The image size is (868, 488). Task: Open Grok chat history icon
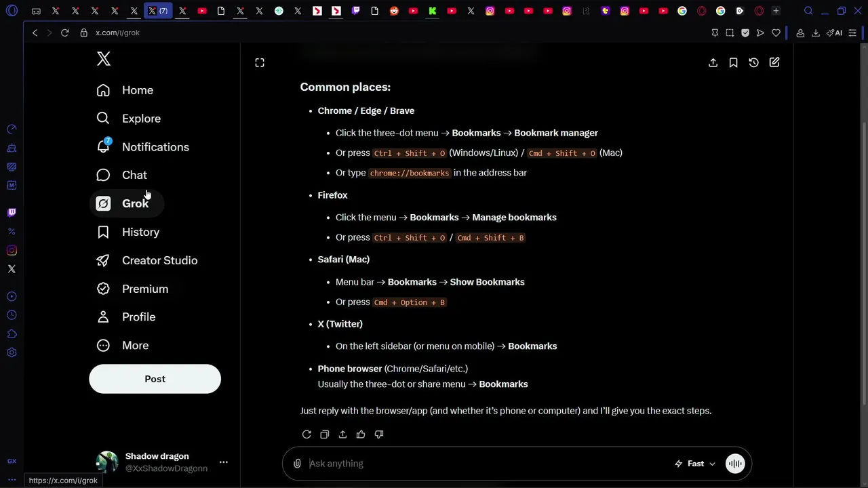coord(753,62)
